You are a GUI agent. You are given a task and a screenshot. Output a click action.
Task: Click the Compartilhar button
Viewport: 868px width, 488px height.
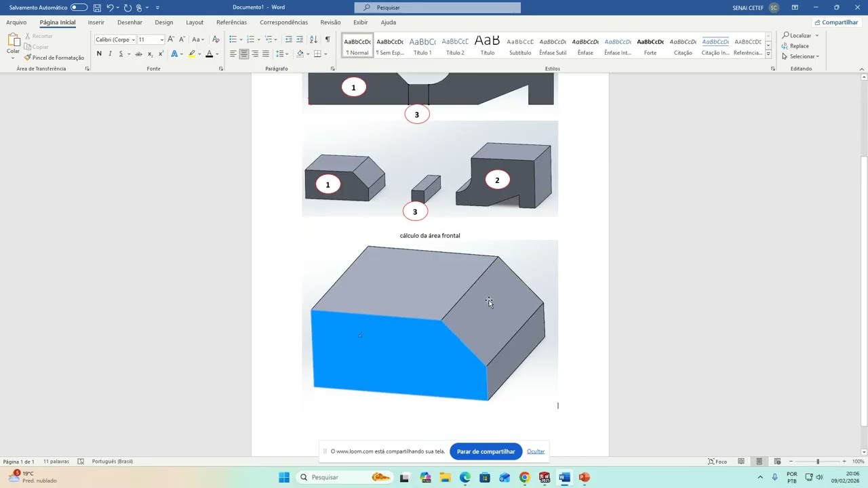(x=836, y=22)
